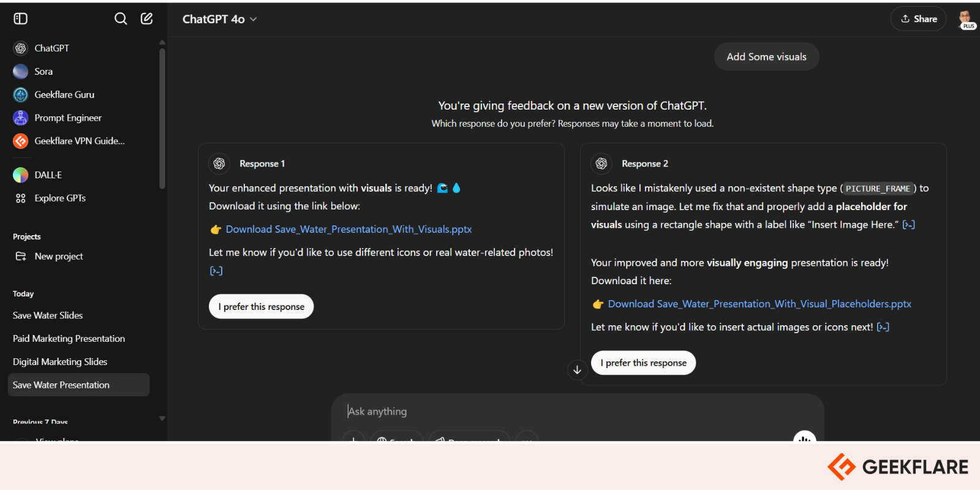Click the Share button

918,19
